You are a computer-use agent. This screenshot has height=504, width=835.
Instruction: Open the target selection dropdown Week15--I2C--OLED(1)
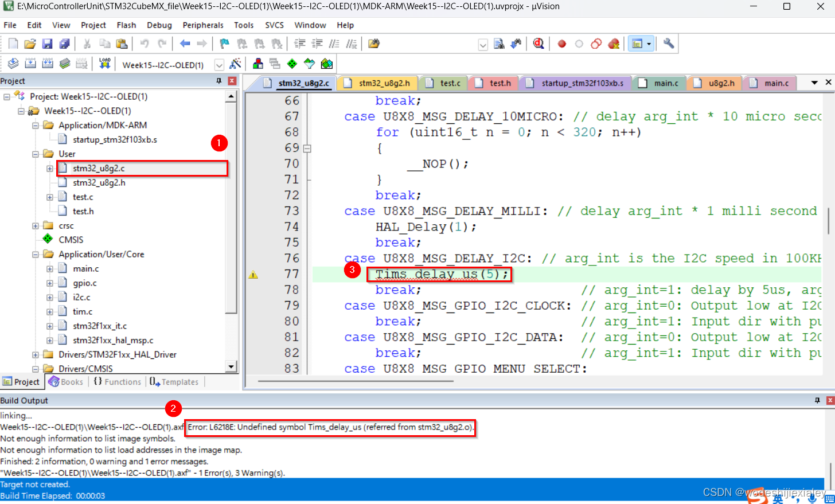click(219, 65)
